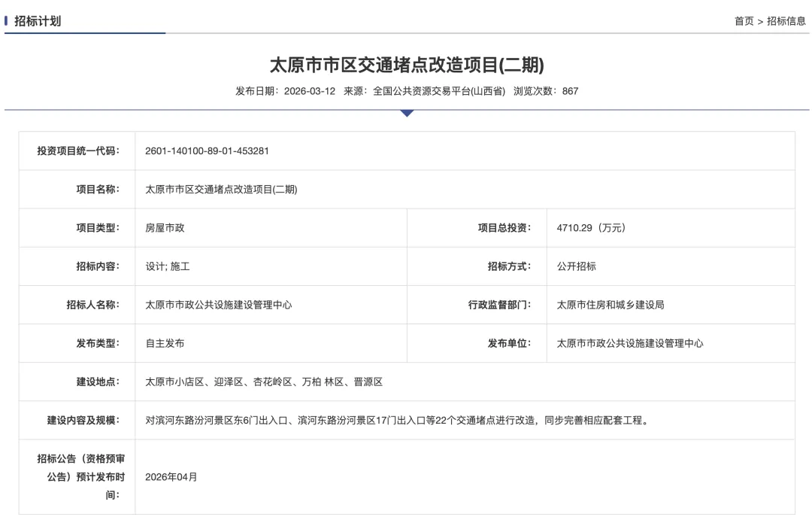Click the 行政监督部门 label cell

click(x=477, y=305)
